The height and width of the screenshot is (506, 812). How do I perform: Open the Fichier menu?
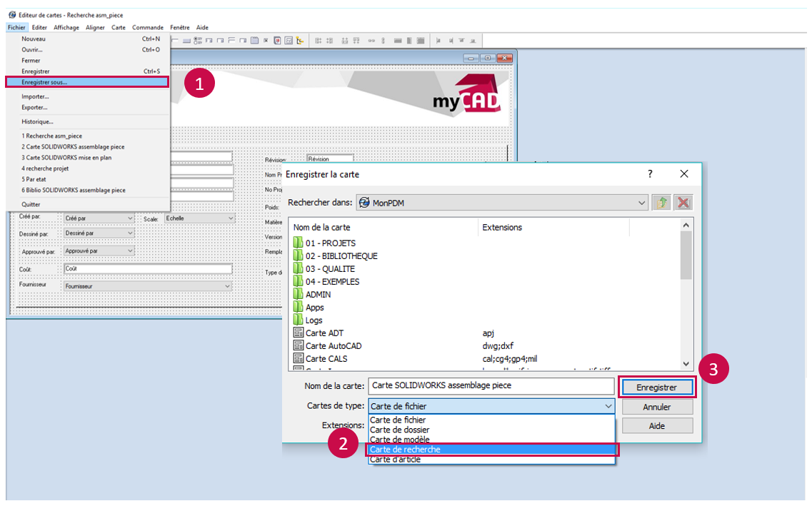16,27
